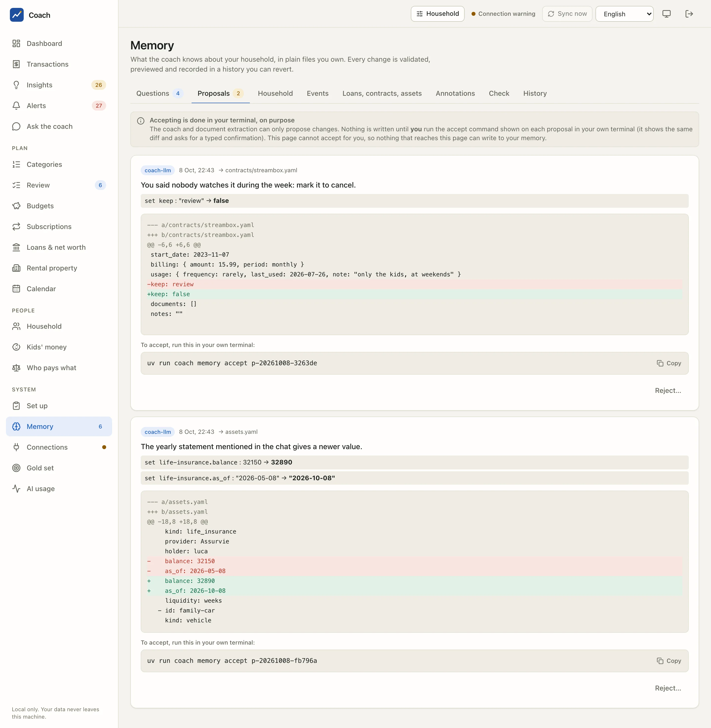Open Kids' money smiley icon
711x728 pixels.
pyautogui.click(x=16, y=347)
